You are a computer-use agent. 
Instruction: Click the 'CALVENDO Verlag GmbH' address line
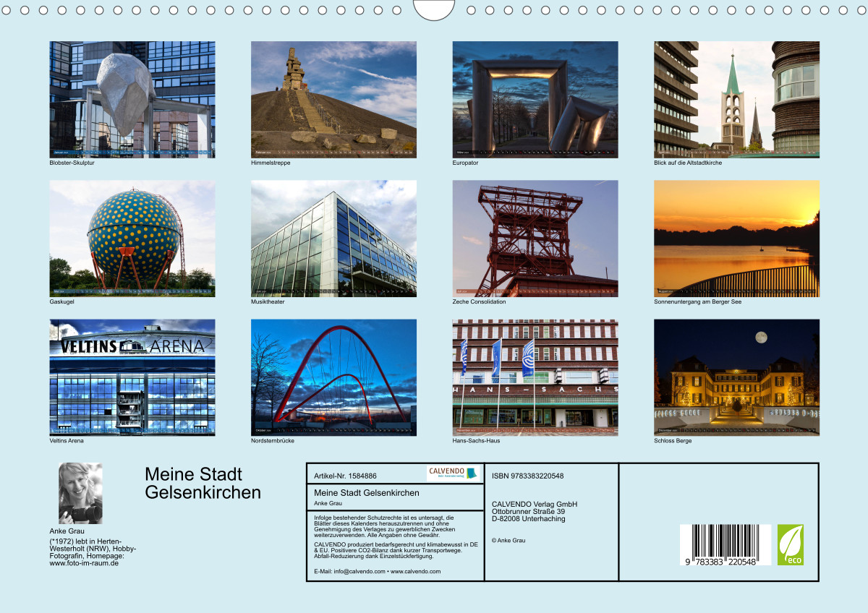(x=535, y=504)
